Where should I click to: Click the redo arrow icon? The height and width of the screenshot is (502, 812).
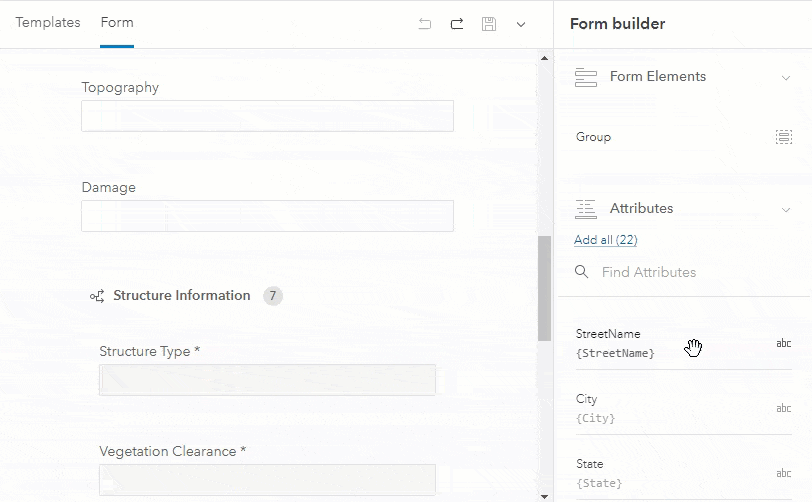pyautogui.click(x=457, y=24)
